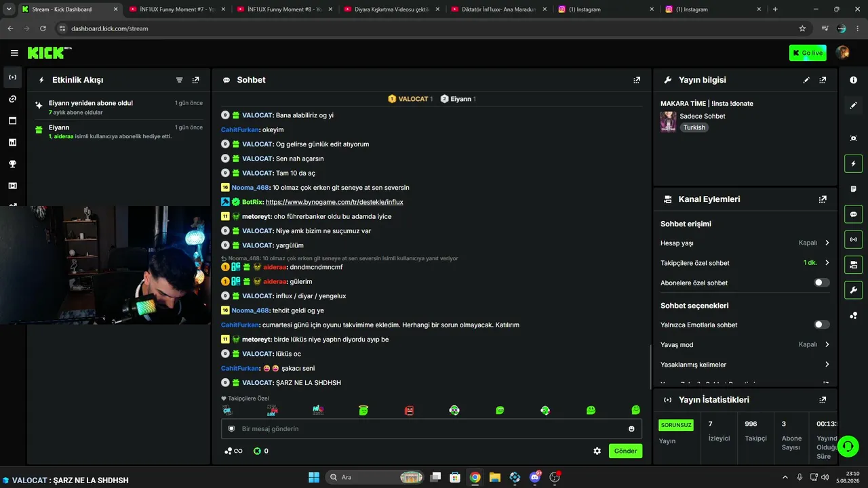
Task: Toggle the lightning activity panel in right rail
Action: 853,163
